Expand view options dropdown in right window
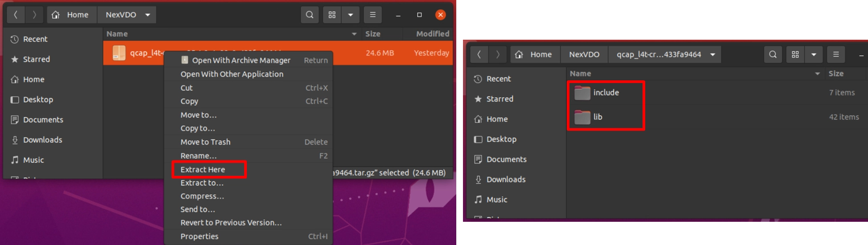Image resolution: width=868 pixels, height=245 pixels. click(814, 54)
